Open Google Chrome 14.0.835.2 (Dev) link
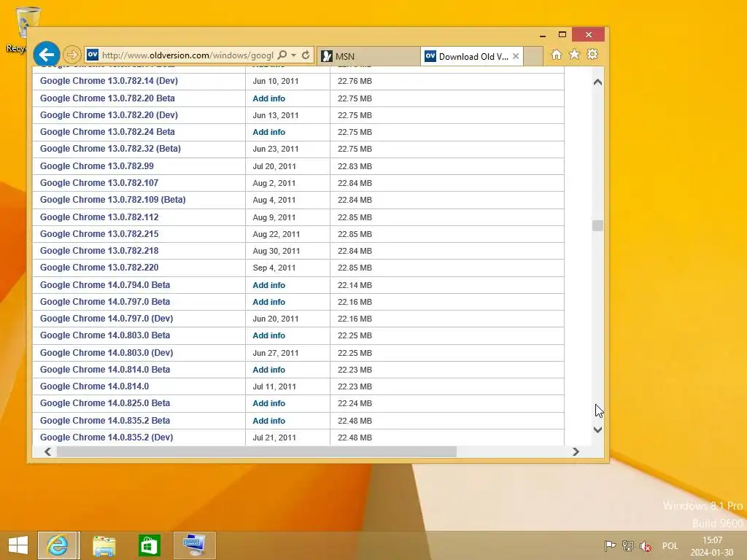747x560 pixels. (x=107, y=437)
